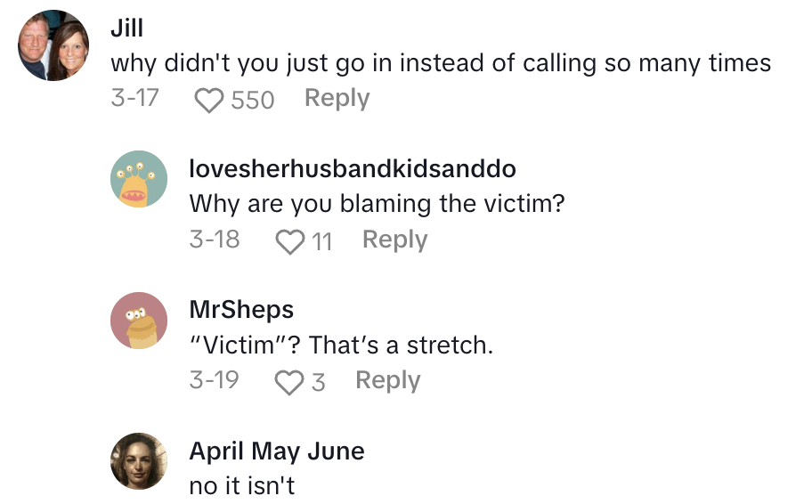
Task: Reply to MrSheps' comment
Action: (x=387, y=380)
